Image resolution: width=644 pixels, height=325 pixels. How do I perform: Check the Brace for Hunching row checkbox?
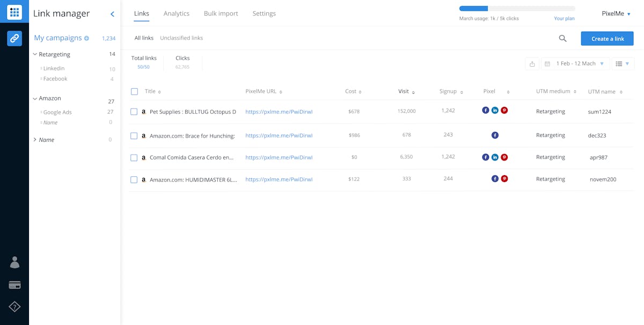pos(134,136)
